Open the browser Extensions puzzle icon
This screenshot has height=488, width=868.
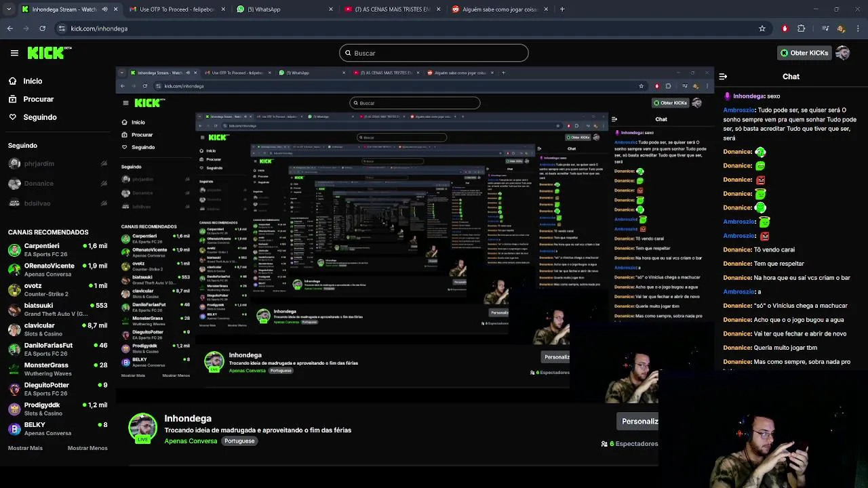pos(802,28)
